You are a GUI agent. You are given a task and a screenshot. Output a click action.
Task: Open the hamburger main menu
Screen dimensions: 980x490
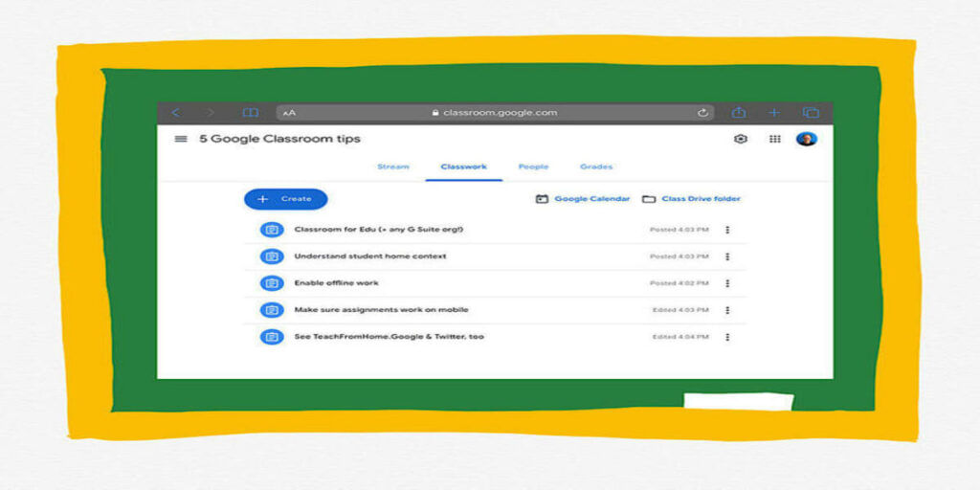click(x=181, y=139)
